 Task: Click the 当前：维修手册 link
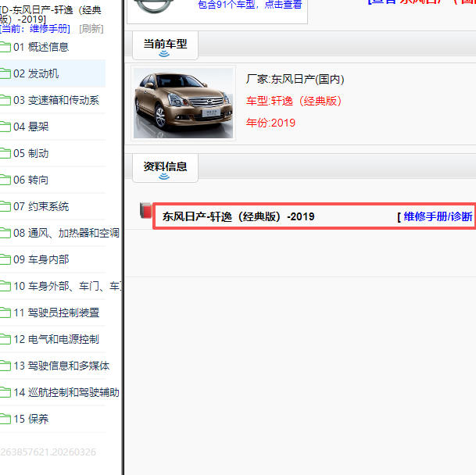tap(34, 29)
